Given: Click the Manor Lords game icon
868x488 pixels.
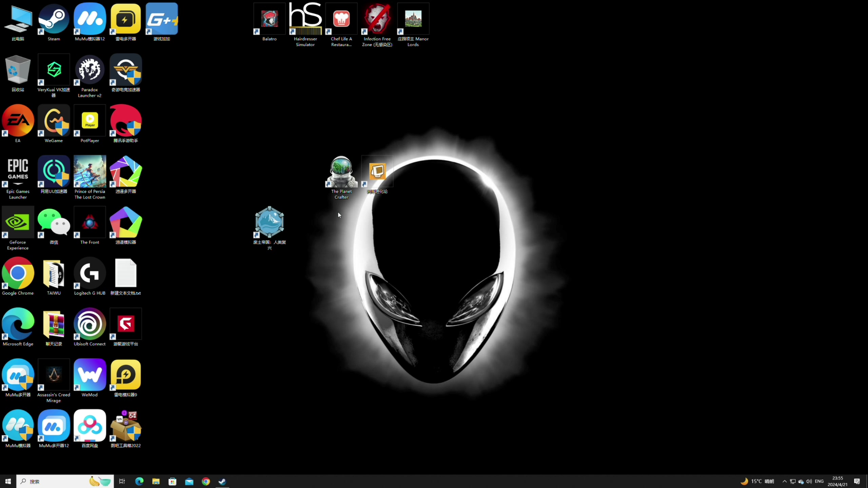Looking at the screenshot, I should point(413,24).
